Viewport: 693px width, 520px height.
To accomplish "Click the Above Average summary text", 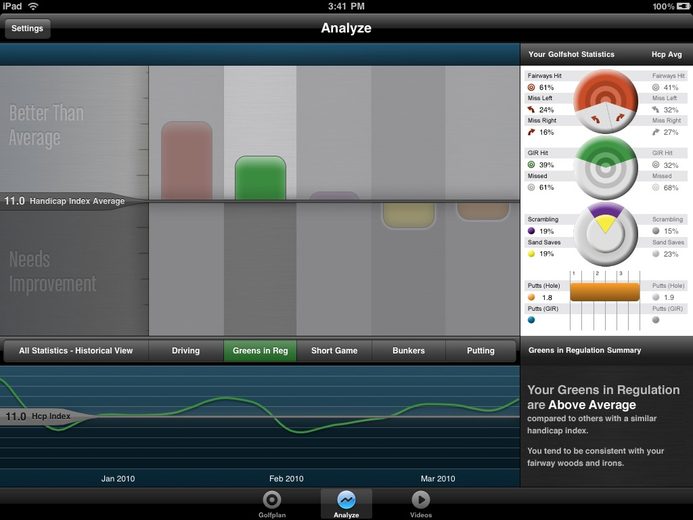I will [592, 405].
